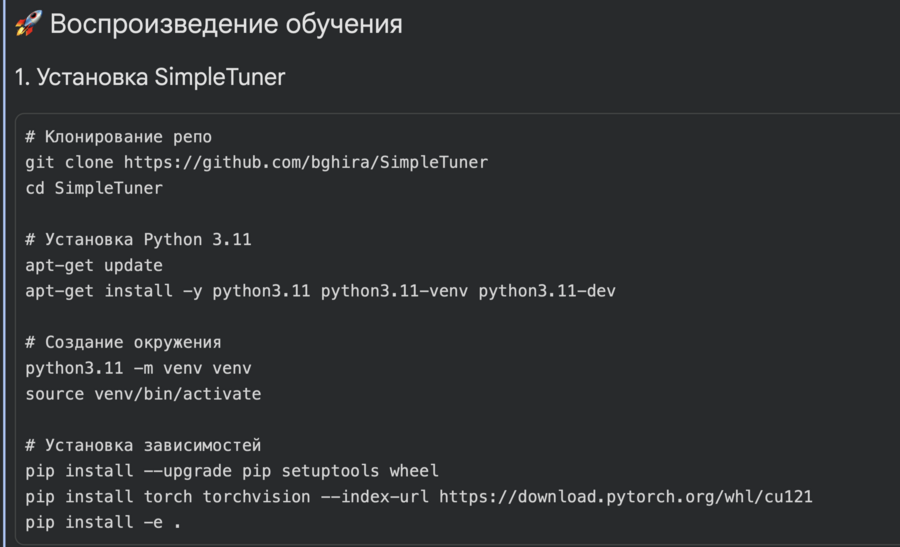Open the github.com/bghira/SimpleTuner URL

[306, 162]
